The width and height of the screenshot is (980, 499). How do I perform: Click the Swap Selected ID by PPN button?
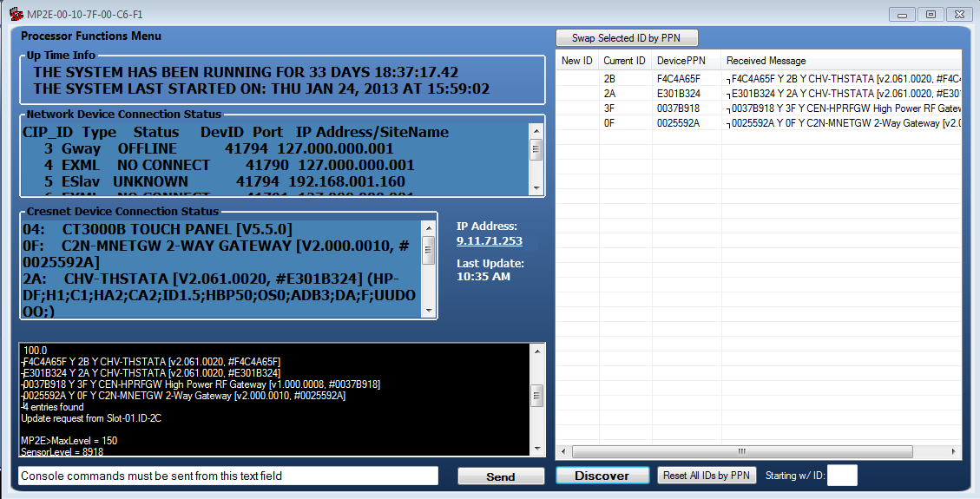626,38
